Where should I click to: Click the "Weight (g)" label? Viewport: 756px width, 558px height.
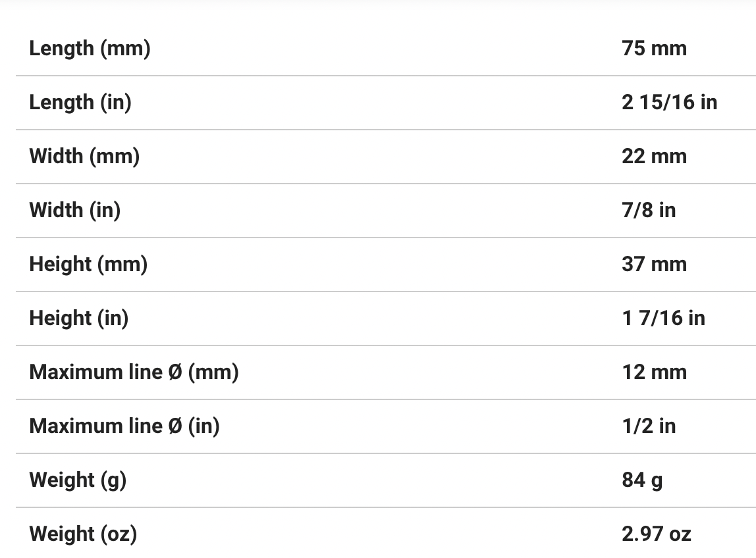click(x=78, y=480)
